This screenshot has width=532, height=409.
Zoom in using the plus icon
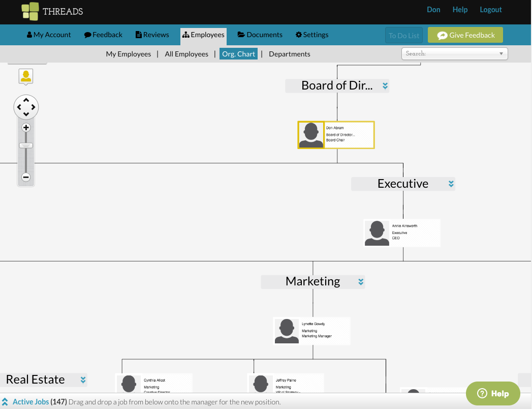pyautogui.click(x=26, y=128)
